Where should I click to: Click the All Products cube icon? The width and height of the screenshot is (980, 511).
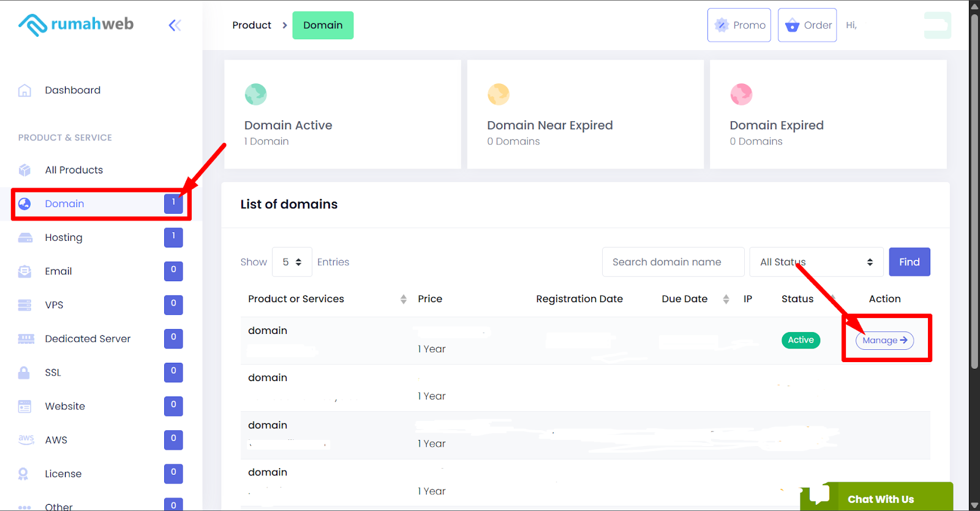point(24,170)
